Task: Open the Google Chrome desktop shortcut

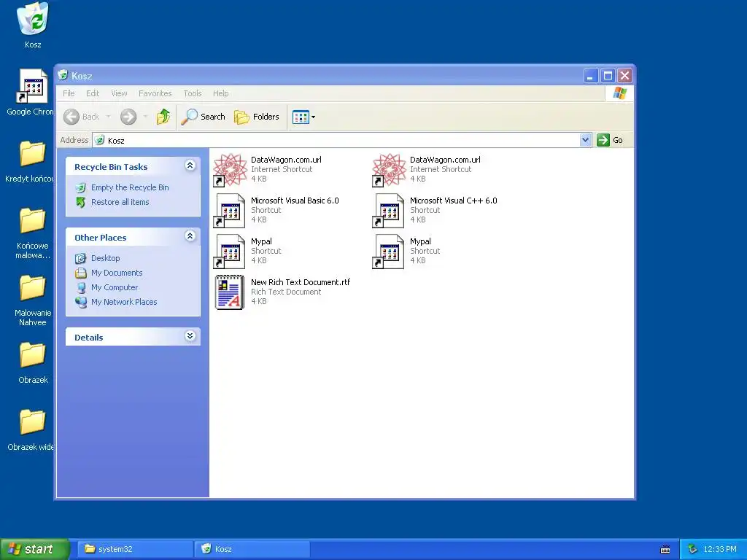Action: tap(31, 93)
